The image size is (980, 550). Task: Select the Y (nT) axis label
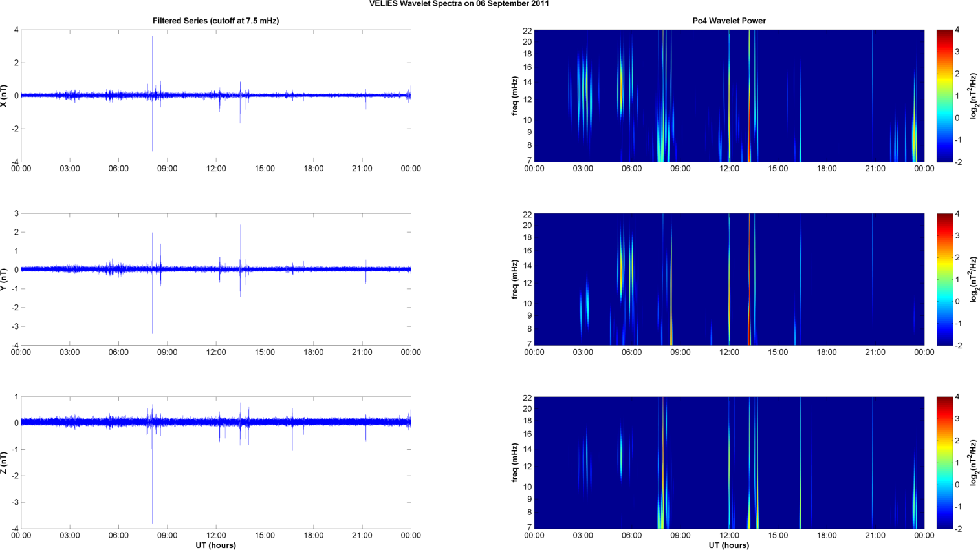point(5,279)
